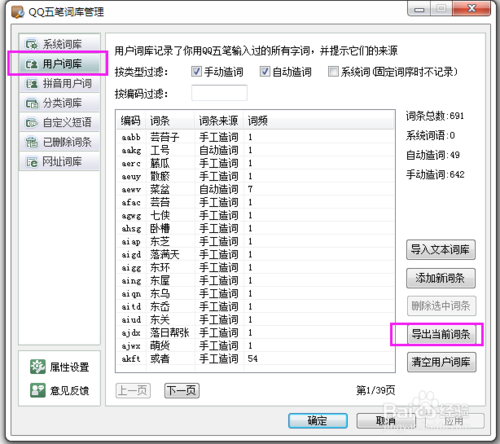The height and width of the screenshot is (444, 500).
Task: Click 导出当前词条 button
Action: point(441,334)
